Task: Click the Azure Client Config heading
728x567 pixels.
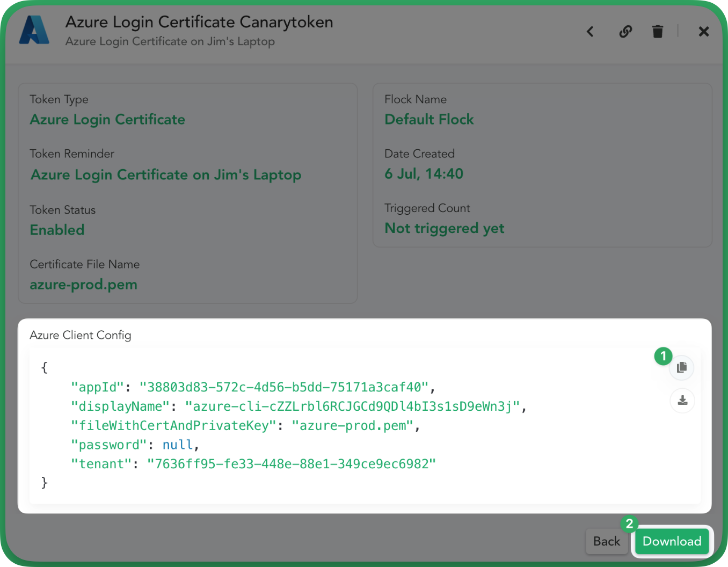Action: click(81, 335)
